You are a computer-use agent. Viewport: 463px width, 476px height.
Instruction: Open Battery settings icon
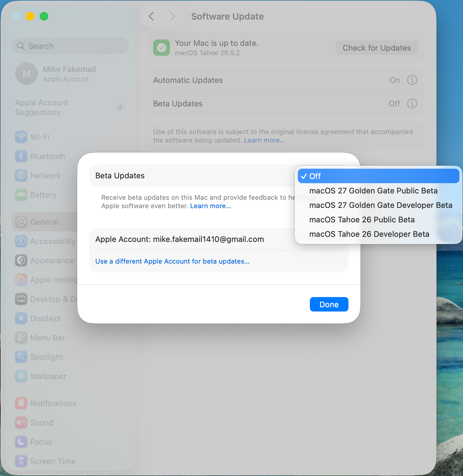[21, 195]
